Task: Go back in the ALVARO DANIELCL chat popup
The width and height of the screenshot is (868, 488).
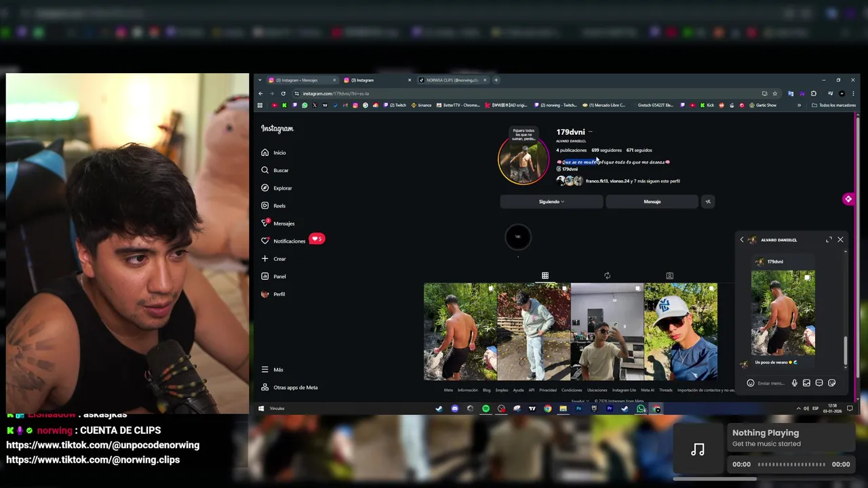Action: coord(741,240)
